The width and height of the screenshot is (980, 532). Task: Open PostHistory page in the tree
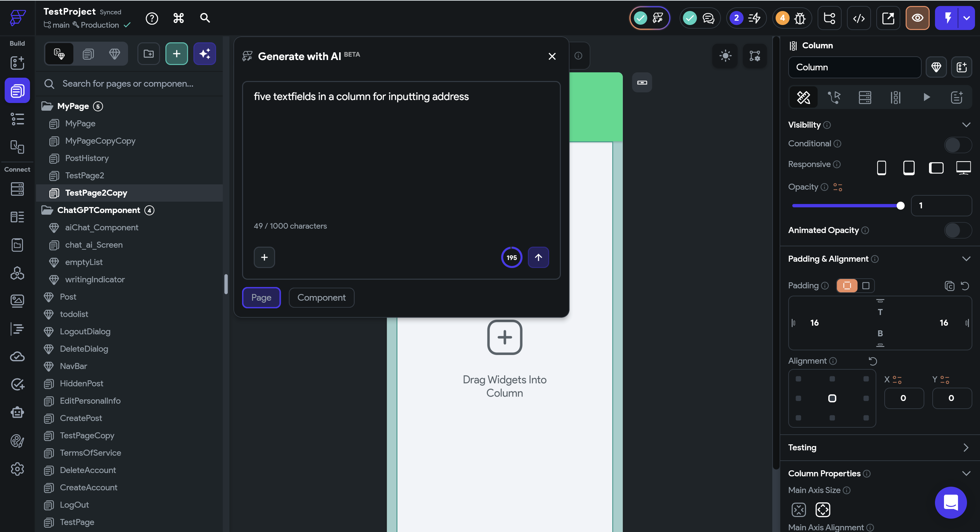[x=87, y=158]
